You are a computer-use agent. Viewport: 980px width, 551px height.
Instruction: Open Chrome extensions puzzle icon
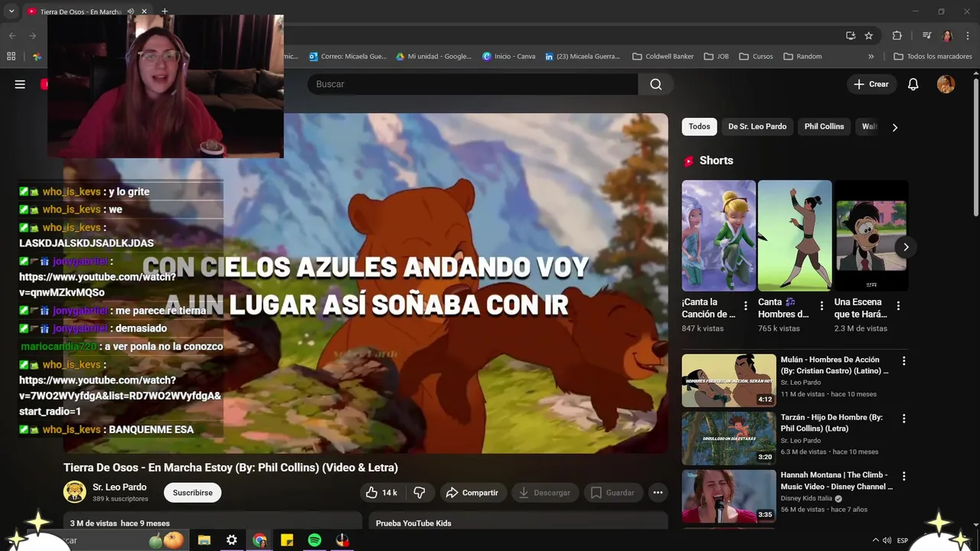[x=897, y=35]
